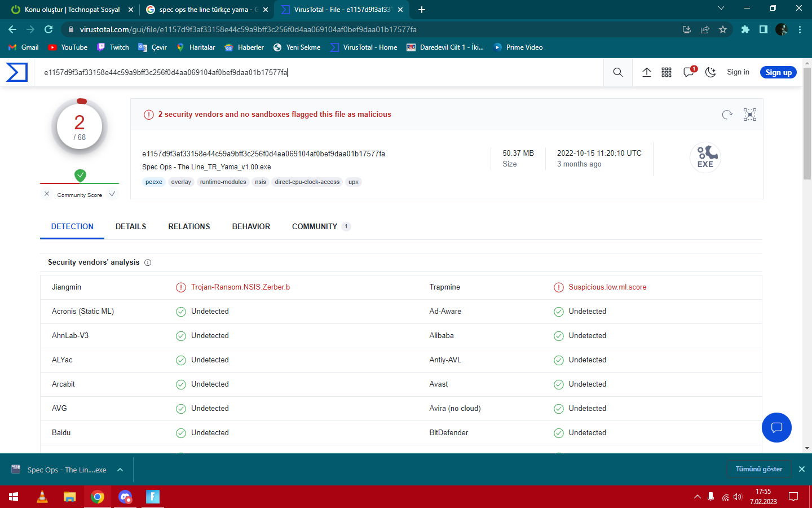Open the Prime Video bookmark
The width and height of the screenshot is (812, 508).
pyautogui.click(x=518, y=47)
